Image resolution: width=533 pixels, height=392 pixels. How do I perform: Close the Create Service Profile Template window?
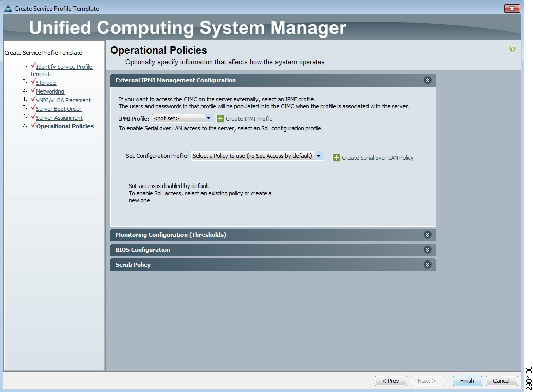pyautogui.click(x=512, y=8)
